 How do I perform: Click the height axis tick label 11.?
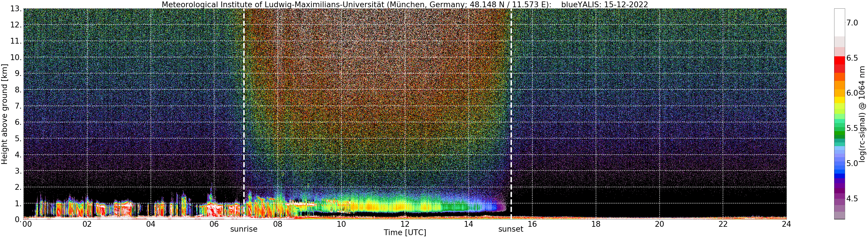(16, 41)
